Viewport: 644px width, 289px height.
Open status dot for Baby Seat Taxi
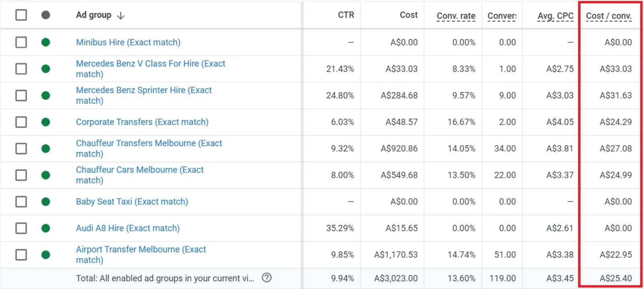[x=45, y=202]
